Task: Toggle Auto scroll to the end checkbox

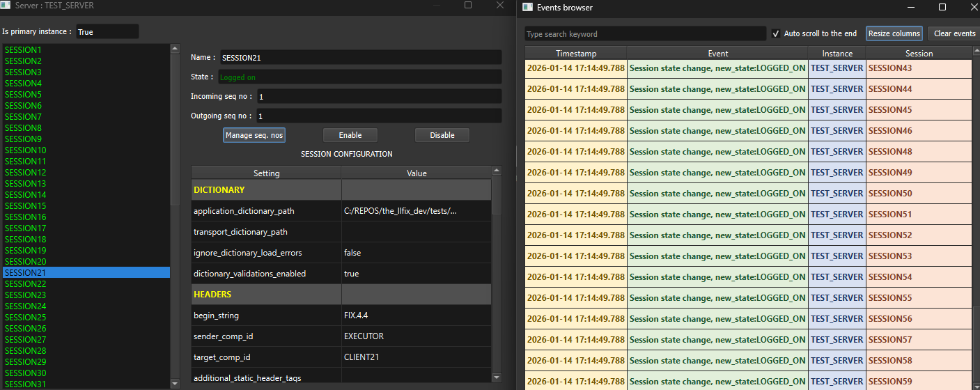Action: tap(776, 33)
